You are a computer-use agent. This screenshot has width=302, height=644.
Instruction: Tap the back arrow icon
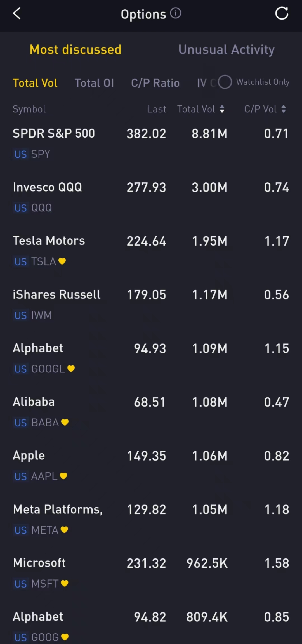pyautogui.click(x=17, y=13)
